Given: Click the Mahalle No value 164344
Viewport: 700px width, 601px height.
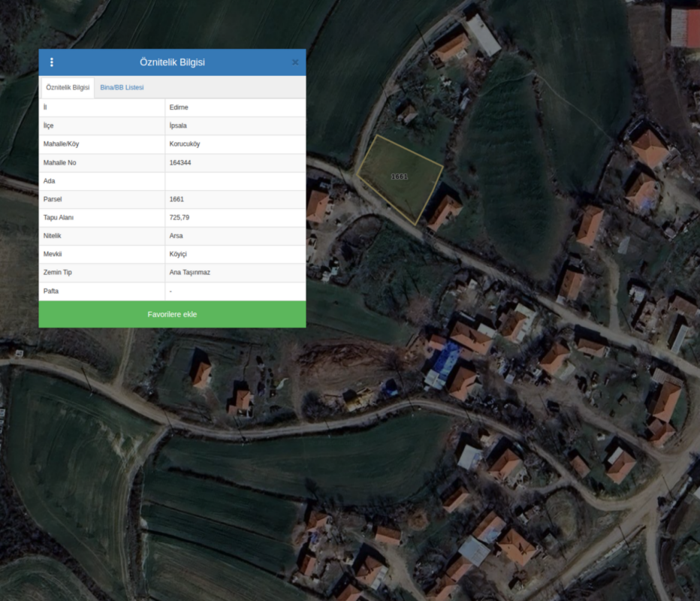Looking at the screenshot, I should [180, 162].
